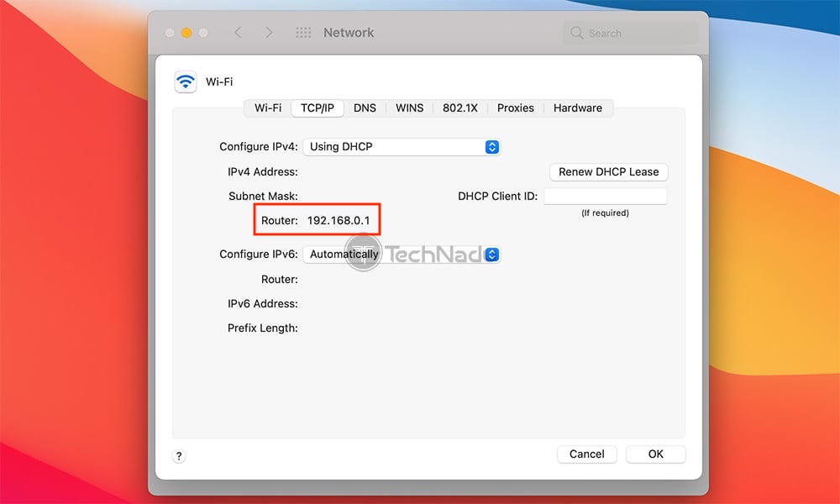Confirm with the OK button
This screenshot has width=840, height=504.
point(656,454)
